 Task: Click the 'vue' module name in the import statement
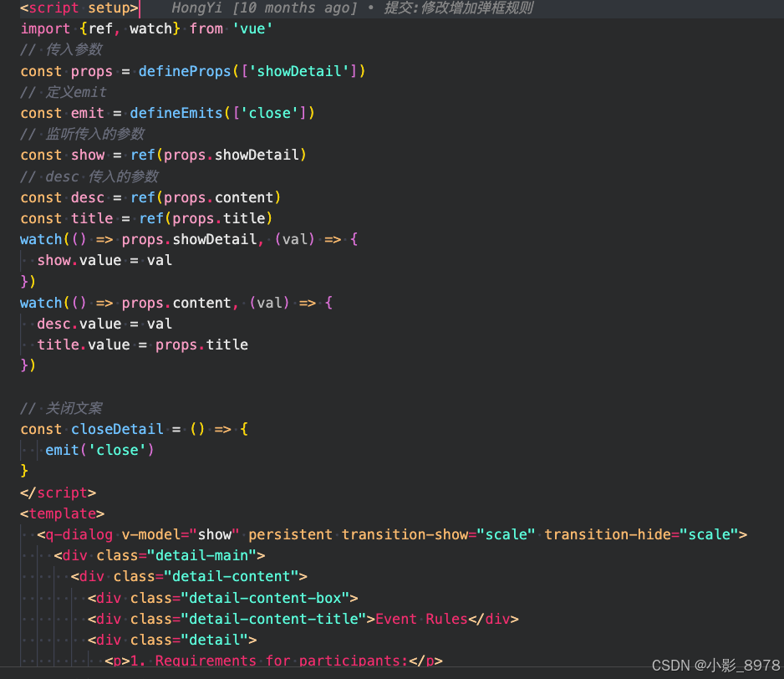(x=253, y=28)
